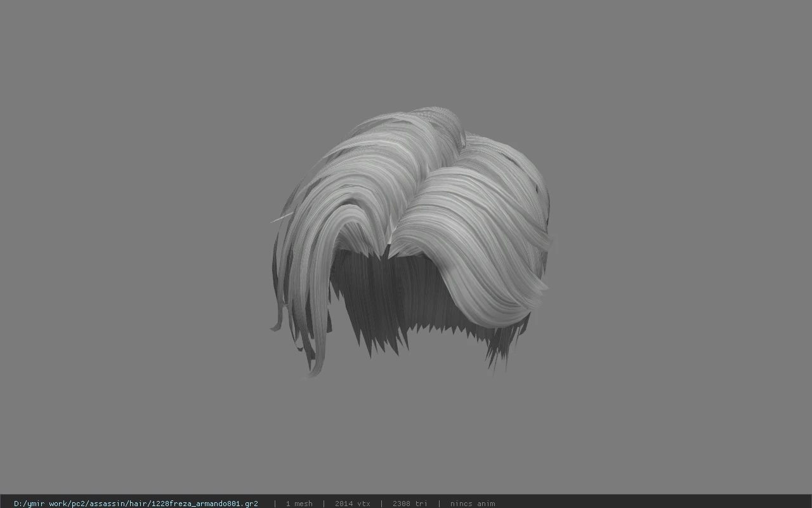The image size is (812, 508).
Task: Click the '2014 vtx' vertex count
Action: (353, 504)
